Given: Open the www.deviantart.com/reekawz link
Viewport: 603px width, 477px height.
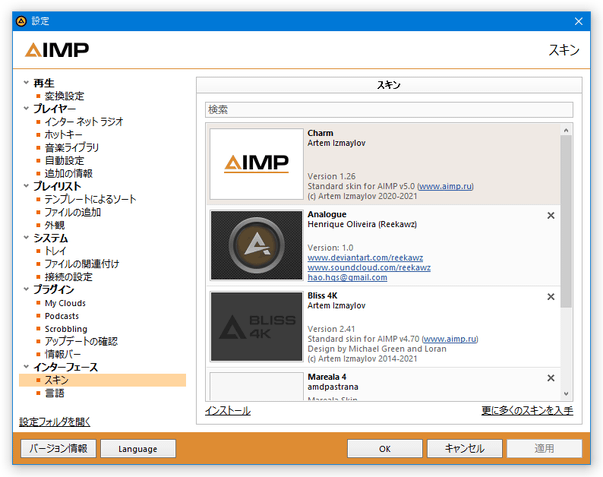Looking at the screenshot, I should (x=365, y=258).
